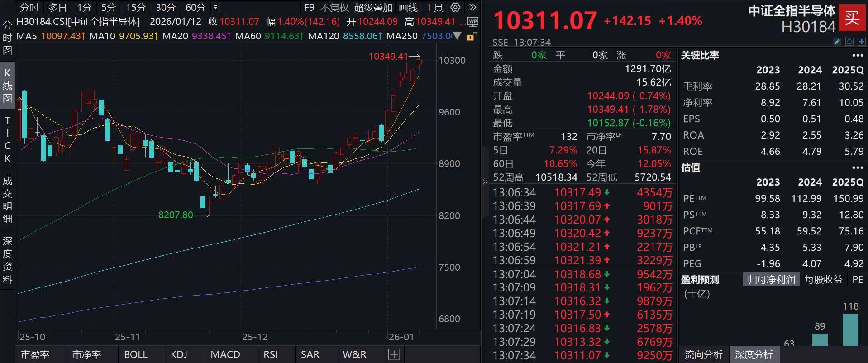This screenshot has width=868, height=363.
Task: Open chart settings gear icon
Action: pos(455,7)
